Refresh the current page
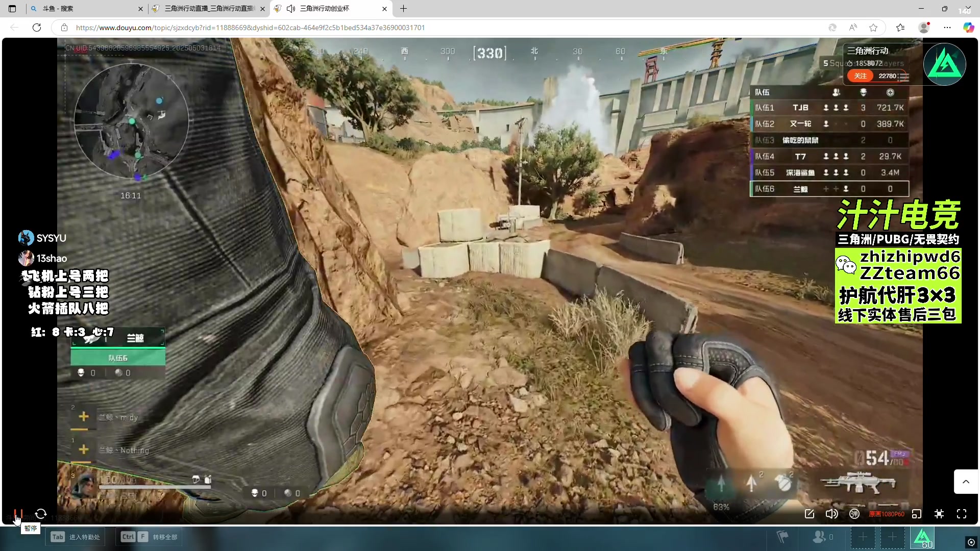980x551 pixels. tap(37, 28)
